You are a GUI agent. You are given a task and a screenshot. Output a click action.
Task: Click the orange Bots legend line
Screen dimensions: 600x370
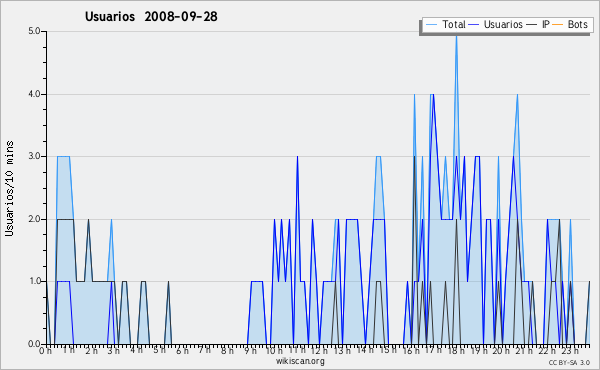coord(558,25)
